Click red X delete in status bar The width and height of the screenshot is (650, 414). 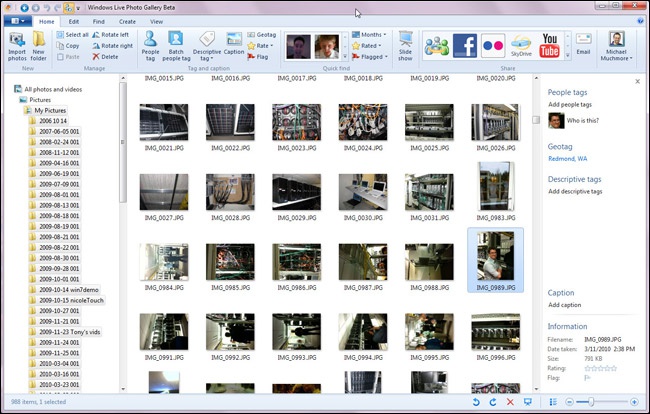click(510, 402)
